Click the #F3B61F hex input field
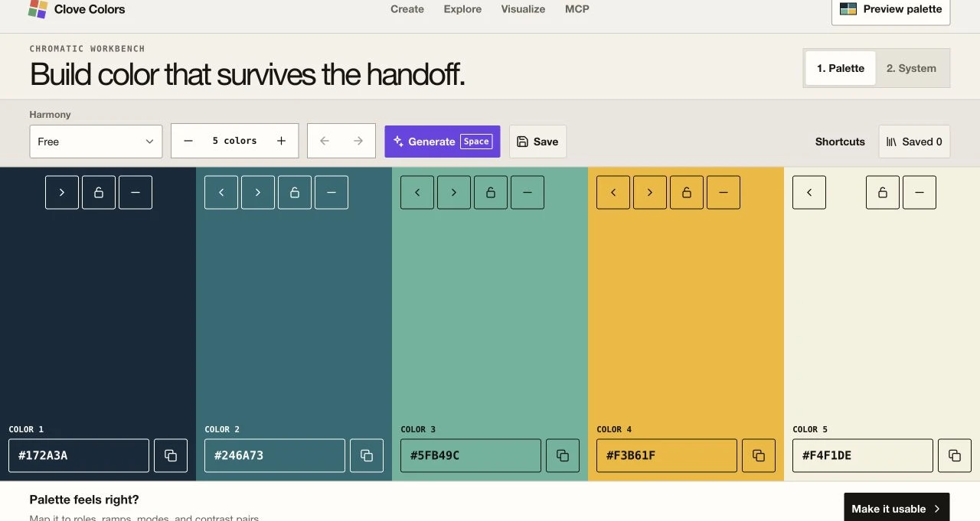 point(667,455)
